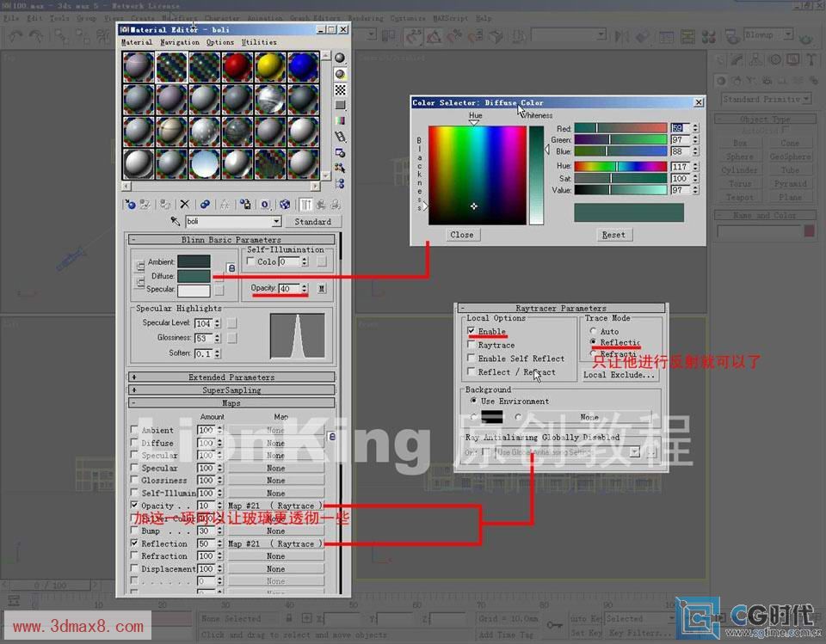
Task: Check Enable Self Reflect option
Action: coord(471,358)
